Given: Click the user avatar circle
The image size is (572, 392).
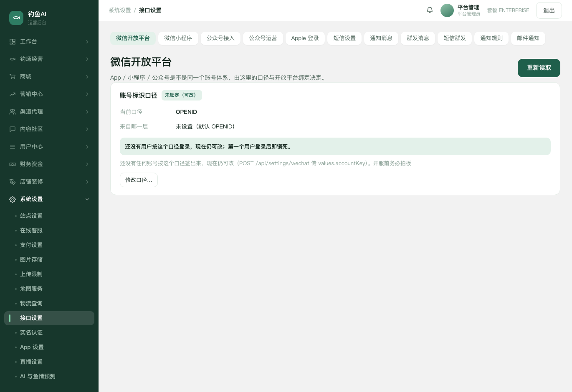Looking at the screenshot, I should point(447,10).
